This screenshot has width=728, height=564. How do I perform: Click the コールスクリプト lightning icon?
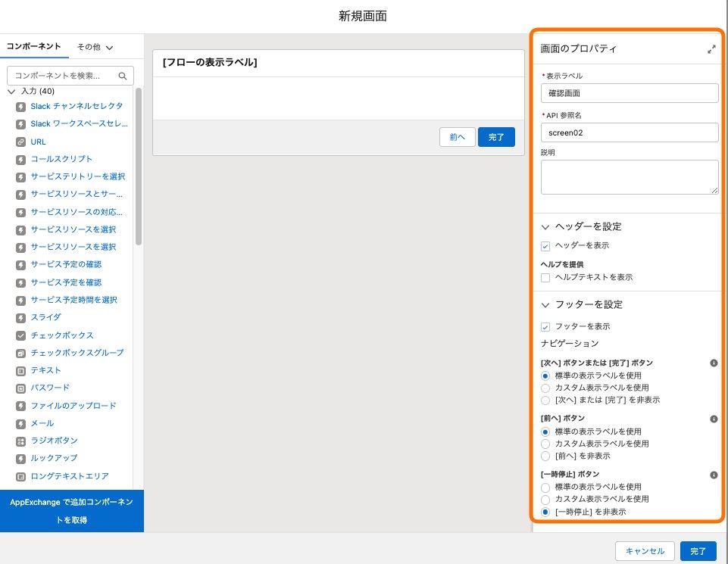tap(20, 160)
